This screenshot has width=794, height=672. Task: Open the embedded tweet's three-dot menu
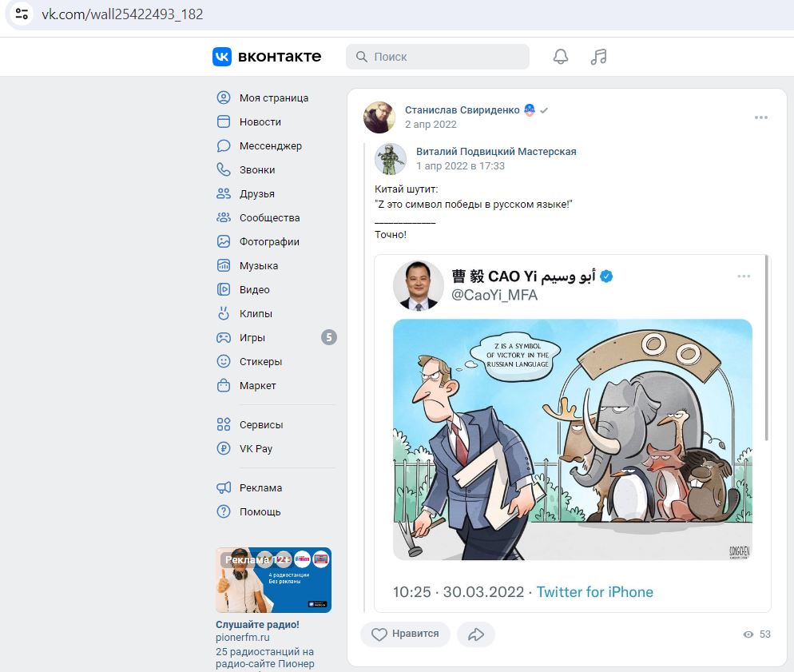coord(744,276)
